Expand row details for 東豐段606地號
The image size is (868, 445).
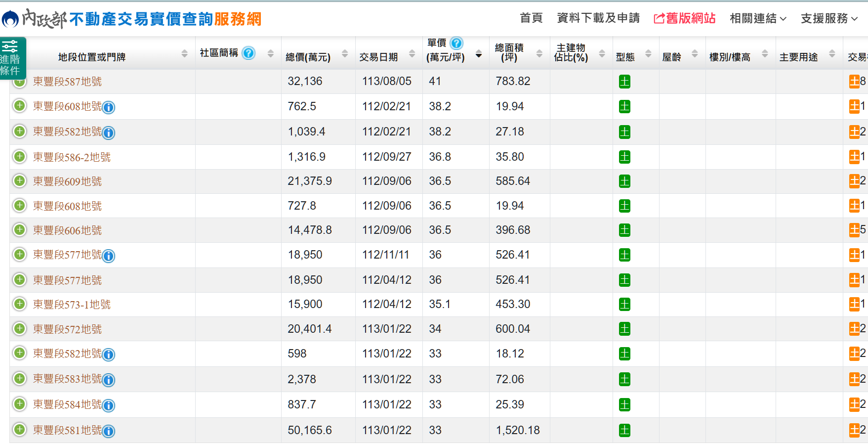click(19, 230)
